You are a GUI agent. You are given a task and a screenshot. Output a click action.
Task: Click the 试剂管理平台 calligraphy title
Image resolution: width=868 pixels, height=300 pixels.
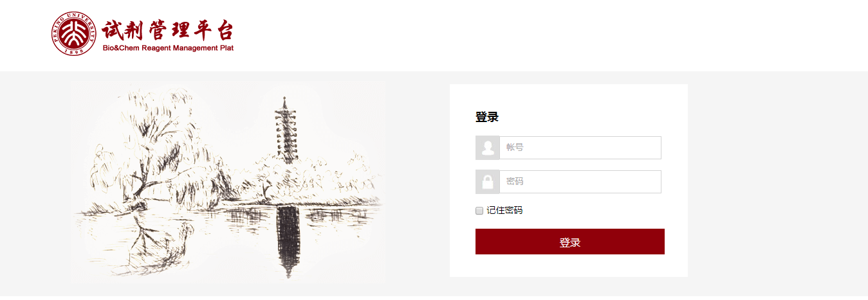[x=167, y=30]
